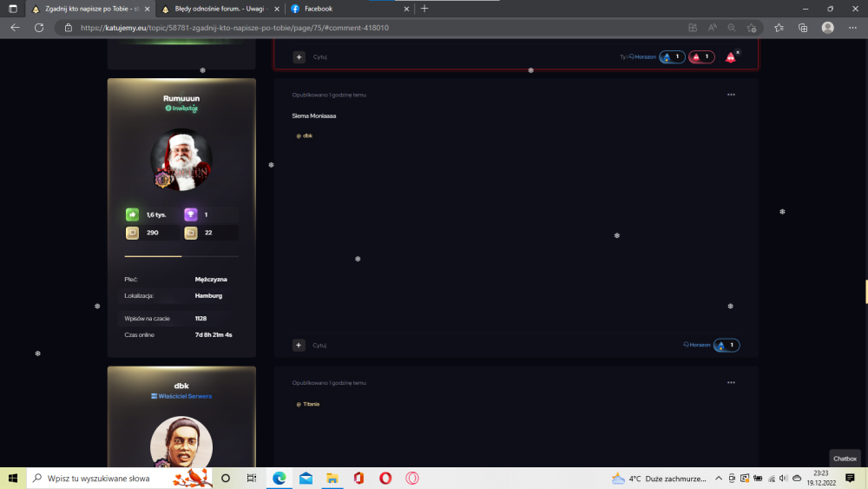Image resolution: width=868 pixels, height=489 pixels.
Task: Open the site information lock icon
Action: pyautogui.click(x=68, y=28)
